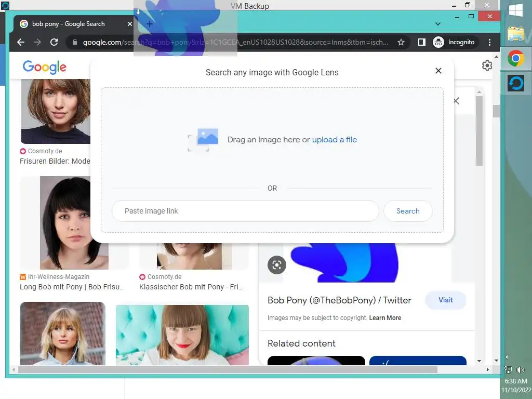The image size is (532, 399).
Task: Click the image placeholder icon in drop zone
Action: [203, 139]
